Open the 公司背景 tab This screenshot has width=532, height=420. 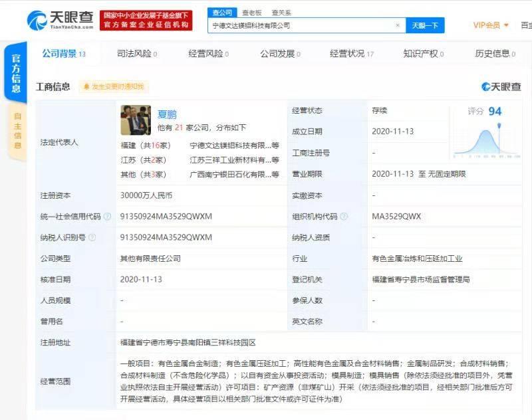(64, 54)
